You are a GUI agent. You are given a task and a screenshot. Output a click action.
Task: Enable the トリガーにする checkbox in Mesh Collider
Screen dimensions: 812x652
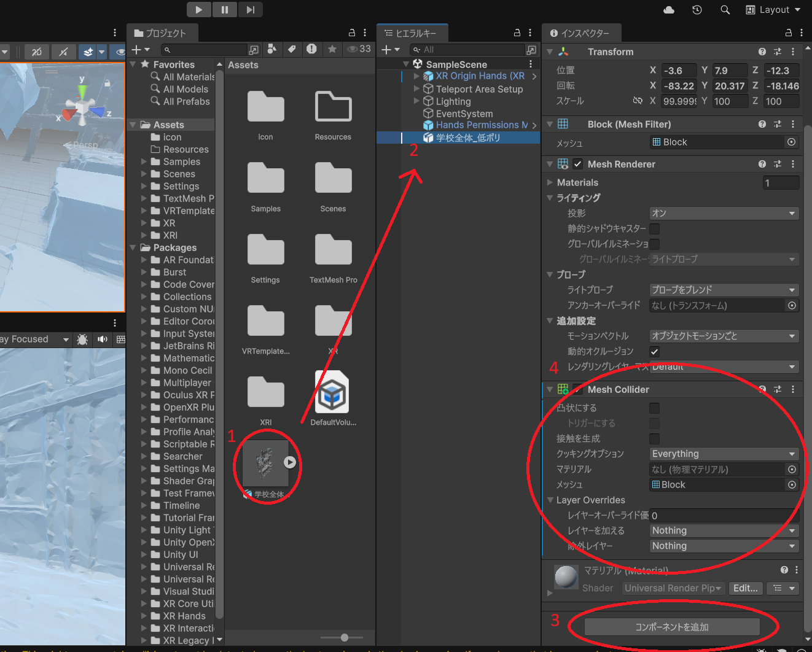pyautogui.click(x=654, y=423)
